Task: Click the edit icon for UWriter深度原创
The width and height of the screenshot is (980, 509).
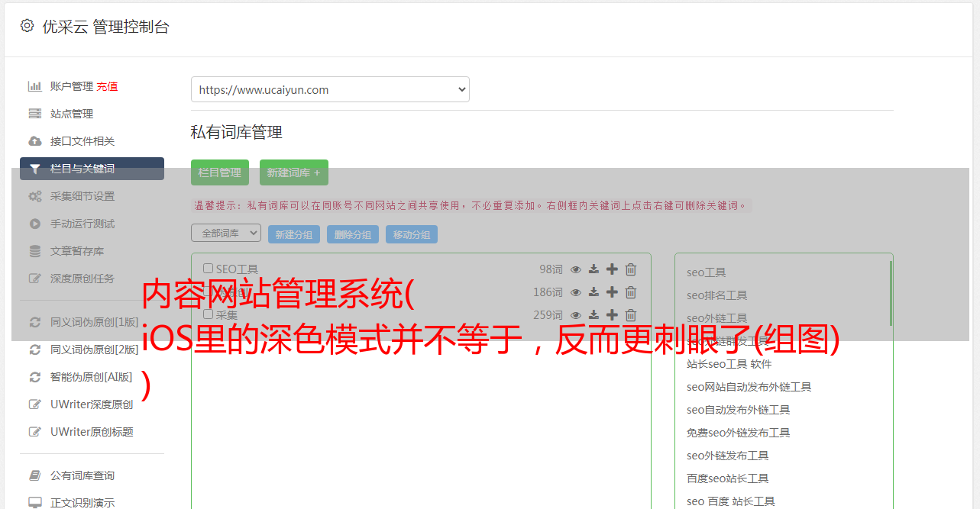Action: 34,404
